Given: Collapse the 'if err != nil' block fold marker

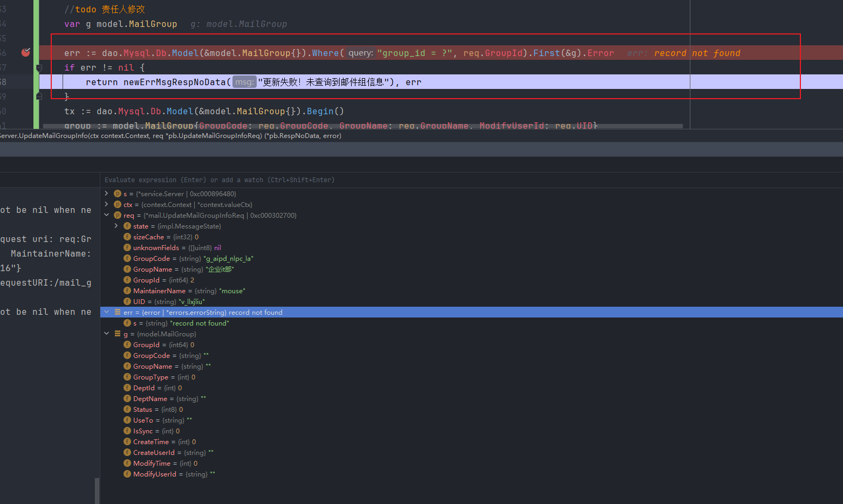Looking at the screenshot, I should click(39, 68).
